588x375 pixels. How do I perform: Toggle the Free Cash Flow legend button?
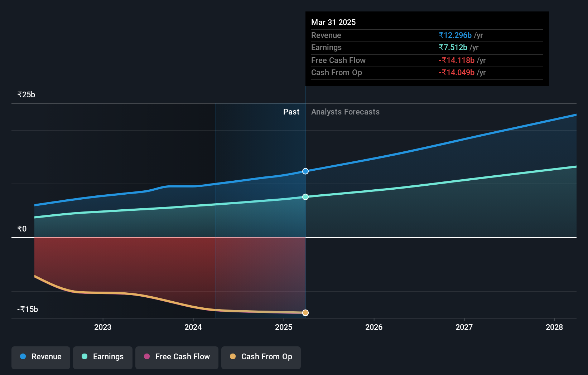(x=177, y=357)
